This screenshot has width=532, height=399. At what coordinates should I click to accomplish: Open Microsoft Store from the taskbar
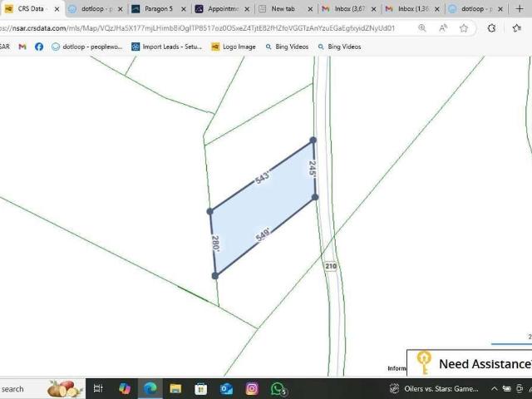point(200,388)
